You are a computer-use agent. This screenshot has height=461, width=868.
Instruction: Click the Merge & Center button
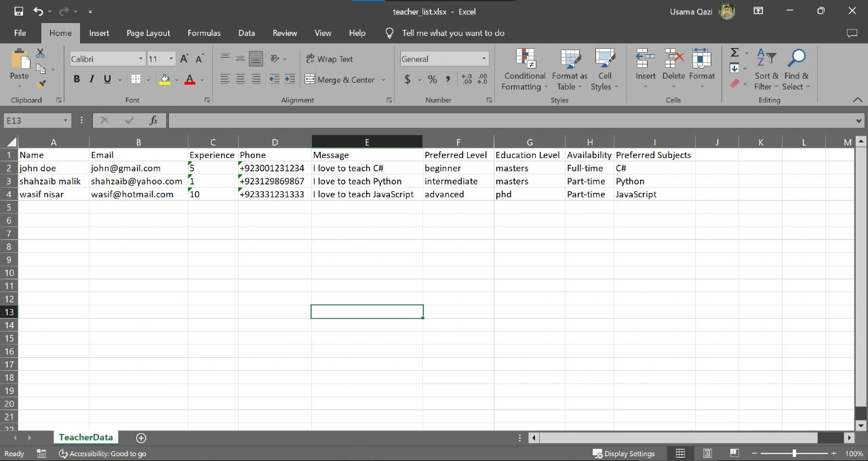(340, 79)
